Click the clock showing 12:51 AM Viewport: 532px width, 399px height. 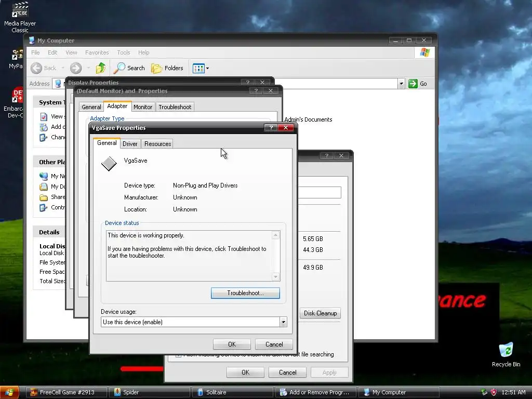[513, 393]
